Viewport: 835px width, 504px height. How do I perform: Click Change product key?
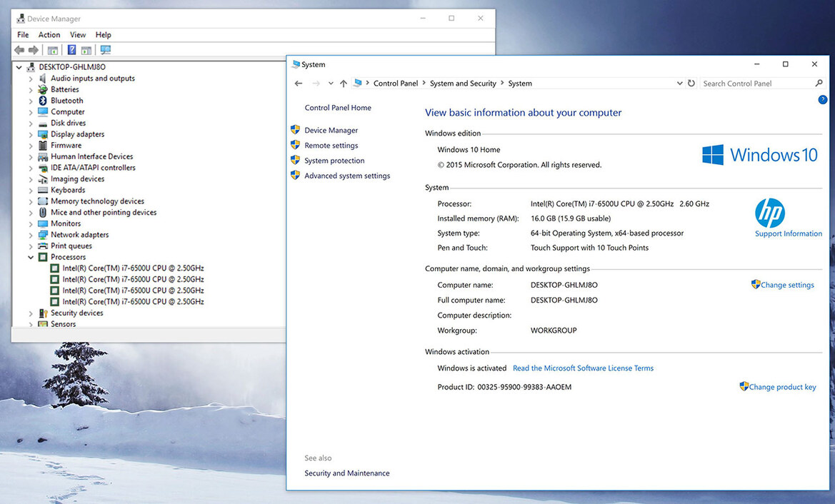(782, 387)
